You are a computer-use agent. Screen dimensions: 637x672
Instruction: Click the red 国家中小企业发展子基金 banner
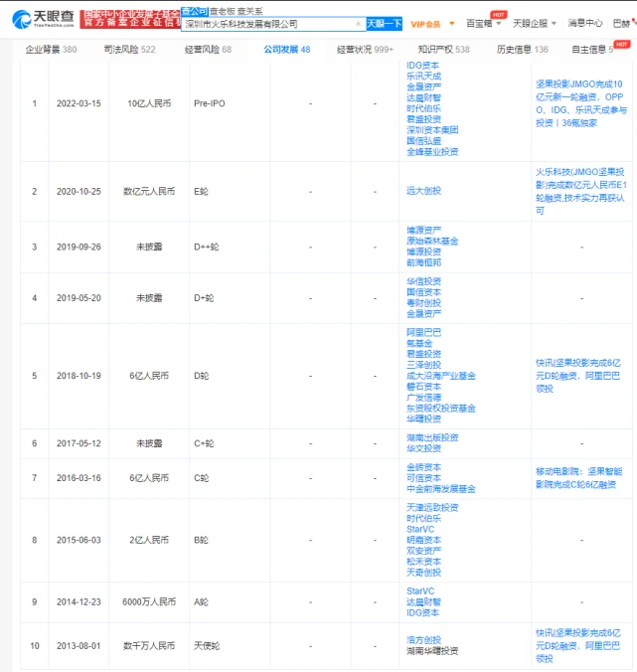tap(130, 19)
